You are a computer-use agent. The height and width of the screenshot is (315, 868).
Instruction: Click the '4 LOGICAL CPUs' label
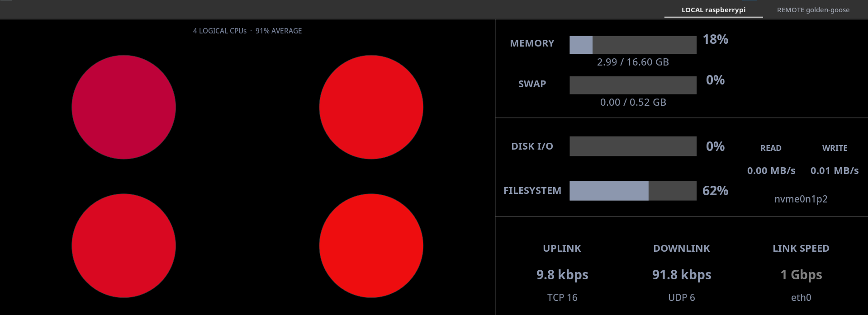coord(220,31)
